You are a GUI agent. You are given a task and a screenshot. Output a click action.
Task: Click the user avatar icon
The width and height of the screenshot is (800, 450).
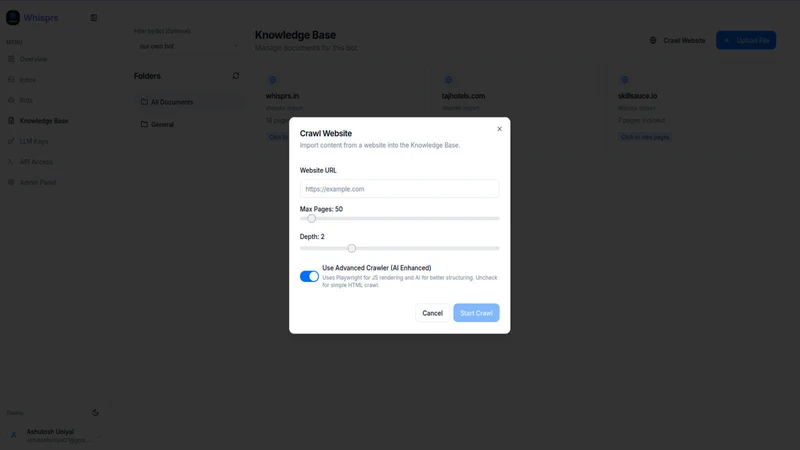click(x=14, y=435)
